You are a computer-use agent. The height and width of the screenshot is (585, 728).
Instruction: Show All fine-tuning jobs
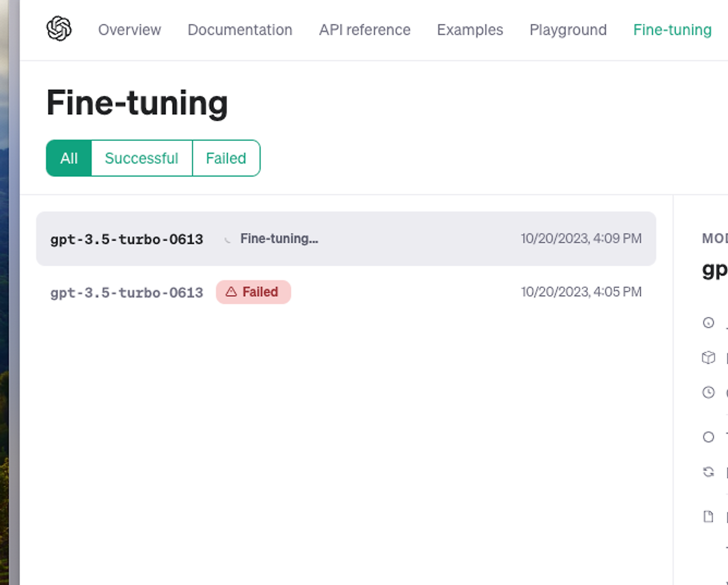[69, 158]
